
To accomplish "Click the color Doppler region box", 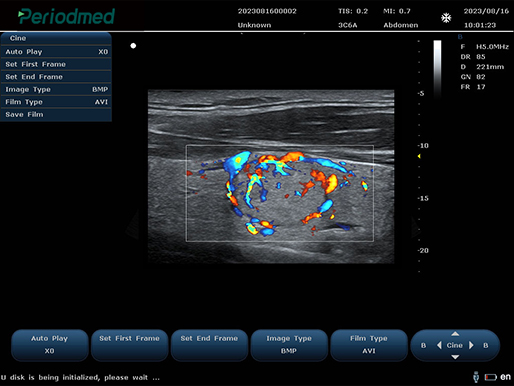I will 280,193.
